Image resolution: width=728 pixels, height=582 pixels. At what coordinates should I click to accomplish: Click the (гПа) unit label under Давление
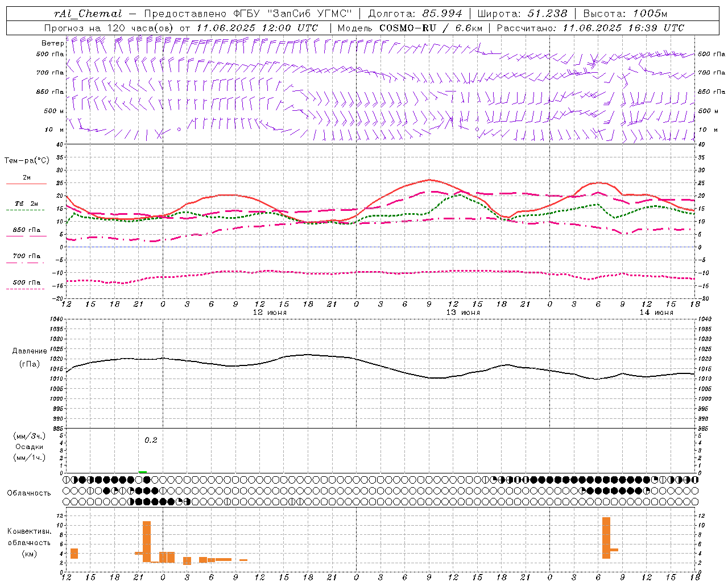point(30,364)
